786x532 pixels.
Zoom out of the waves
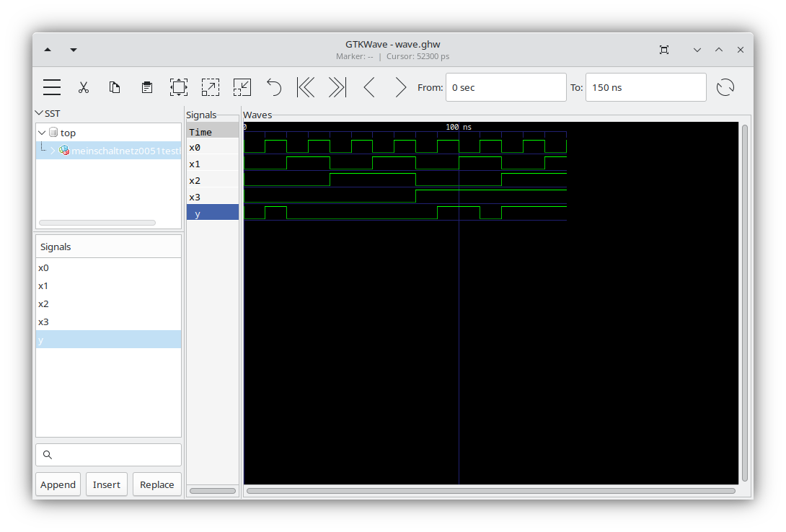pyautogui.click(x=242, y=87)
